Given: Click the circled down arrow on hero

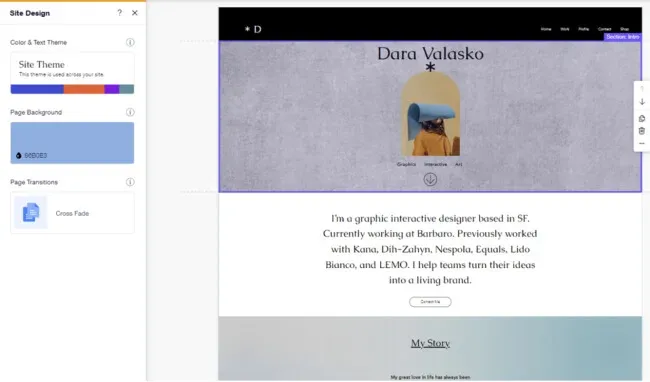Looking at the screenshot, I should pyautogui.click(x=430, y=179).
